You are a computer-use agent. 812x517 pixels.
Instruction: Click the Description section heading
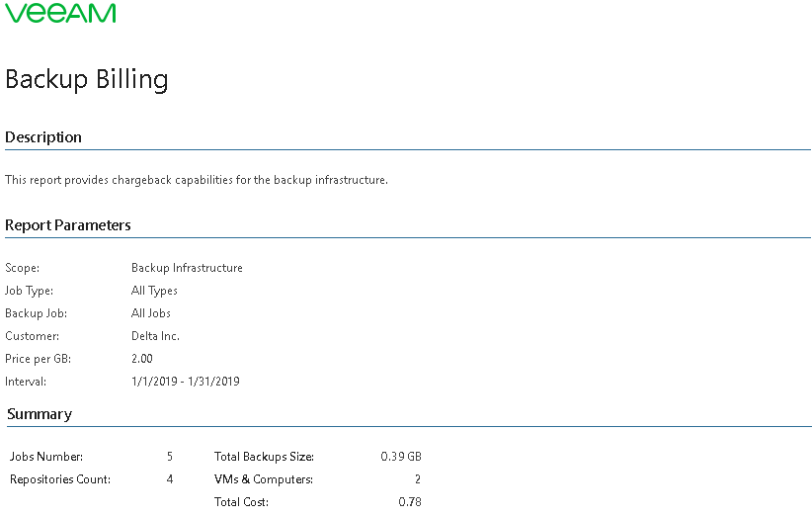point(43,137)
